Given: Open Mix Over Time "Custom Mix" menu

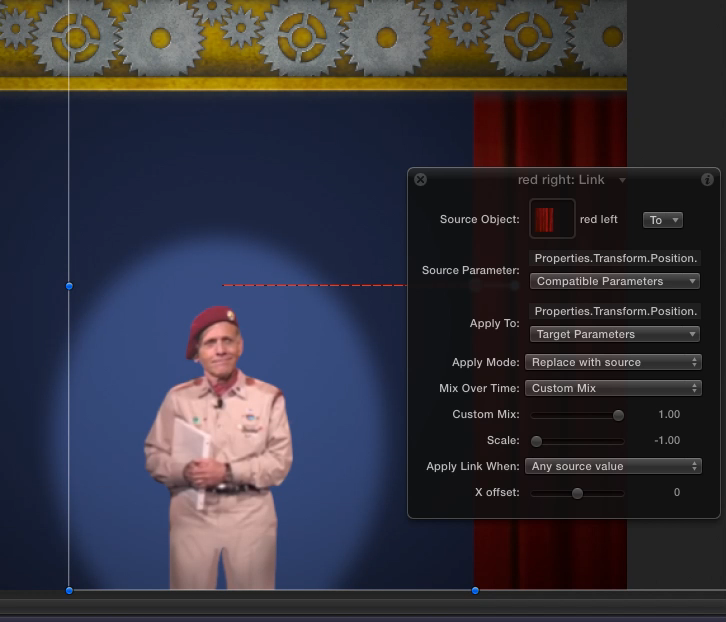Looking at the screenshot, I should click(x=614, y=388).
